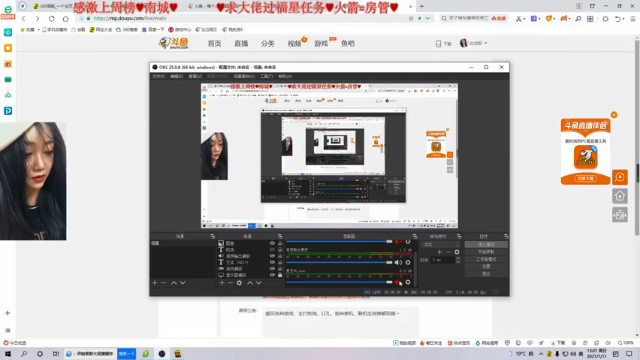640x360 pixels.
Task: Toggle lock on 文本 (GDI+) source
Action: (x=280, y=262)
